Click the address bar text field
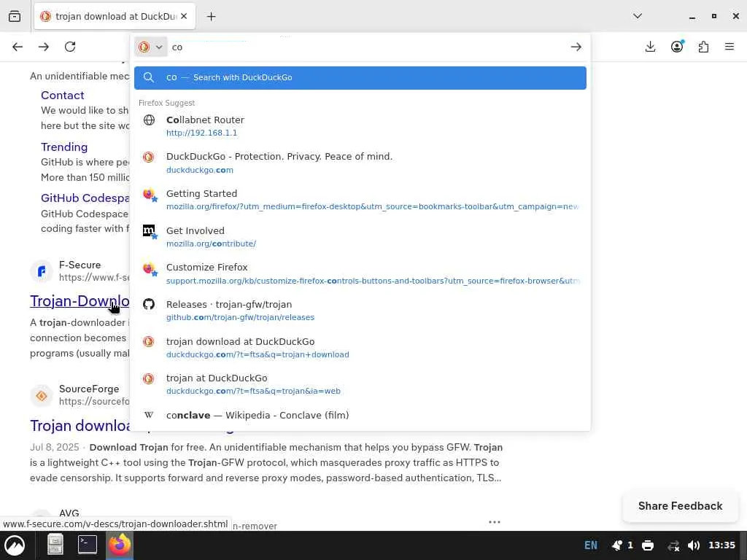This screenshot has height=560, width=747. click(367, 47)
